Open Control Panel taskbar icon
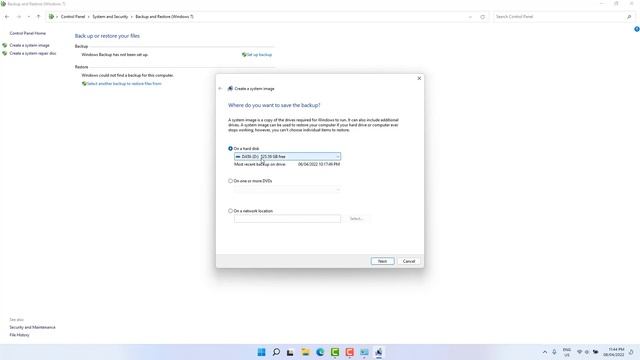 [x=364, y=352]
